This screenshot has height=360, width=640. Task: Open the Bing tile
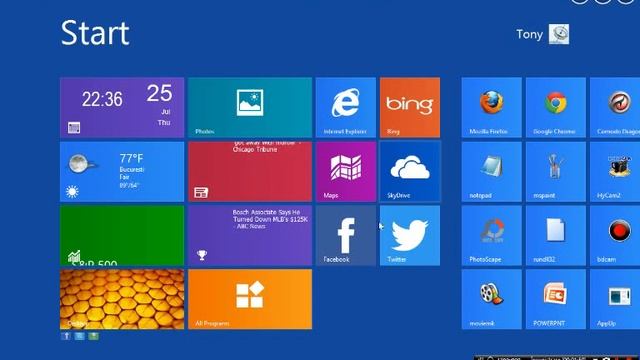point(410,107)
